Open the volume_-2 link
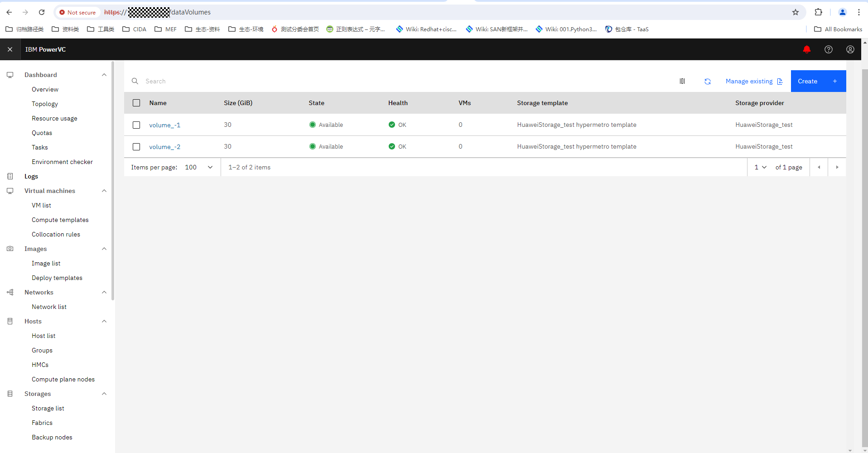The height and width of the screenshot is (453, 868). pyautogui.click(x=165, y=147)
